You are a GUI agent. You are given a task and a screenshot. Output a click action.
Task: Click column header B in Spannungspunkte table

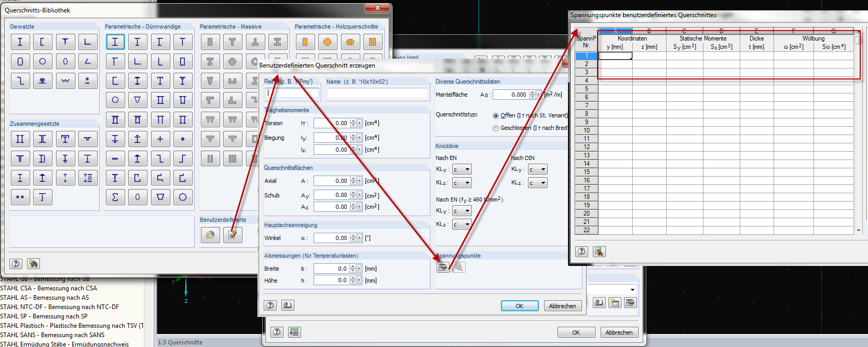(649, 31)
